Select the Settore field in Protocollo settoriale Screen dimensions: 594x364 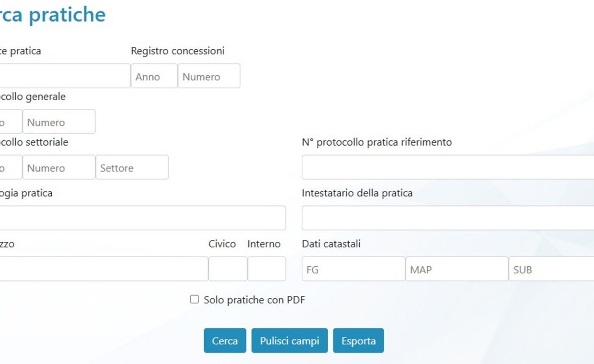[x=132, y=167]
